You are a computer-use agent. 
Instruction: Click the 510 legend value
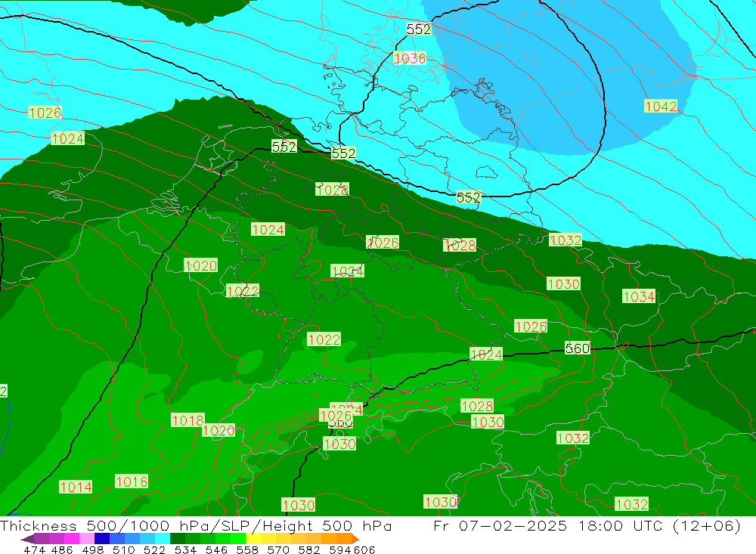[x=124, y=549]
